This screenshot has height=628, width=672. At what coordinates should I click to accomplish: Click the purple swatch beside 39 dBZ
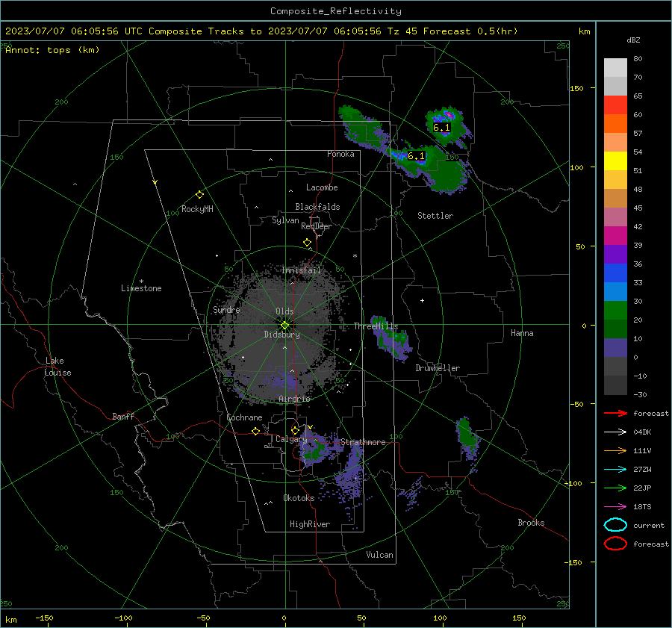pos(615,254)
